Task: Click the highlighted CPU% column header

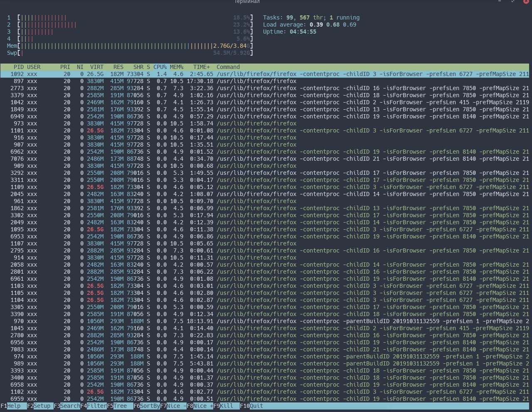Action: pos(160,67)
